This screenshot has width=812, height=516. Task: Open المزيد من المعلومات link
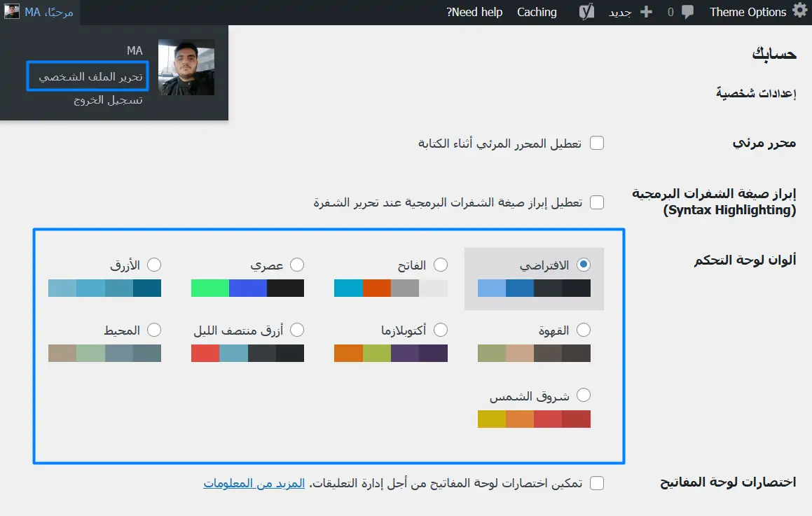click(x=254, y=483)
